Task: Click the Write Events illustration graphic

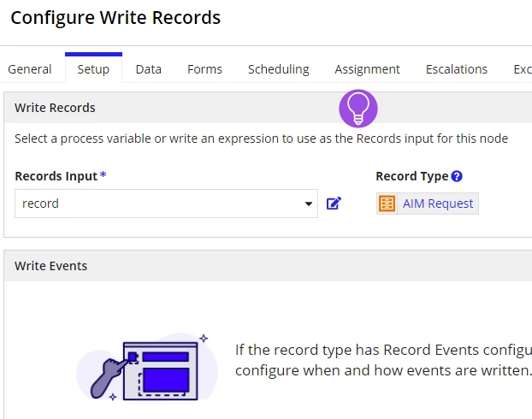Action: point(146,367)
